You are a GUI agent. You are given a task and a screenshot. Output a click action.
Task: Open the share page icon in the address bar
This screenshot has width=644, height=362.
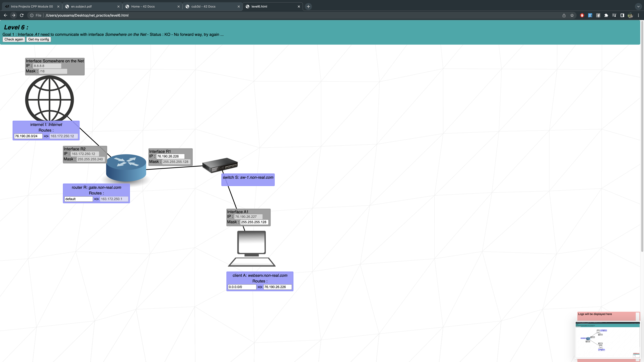coord(564,15)
